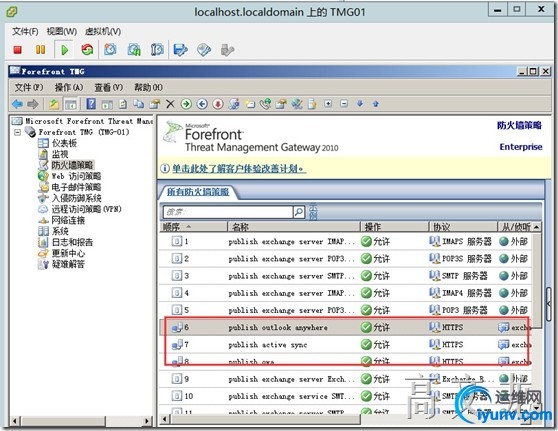Click the 协议 column header

pos(463,227)
